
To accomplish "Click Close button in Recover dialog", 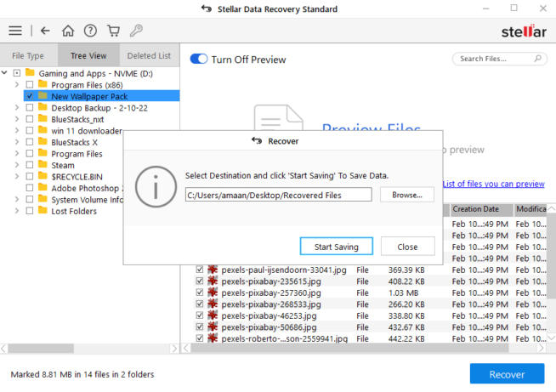I will [x=407, y=247].
